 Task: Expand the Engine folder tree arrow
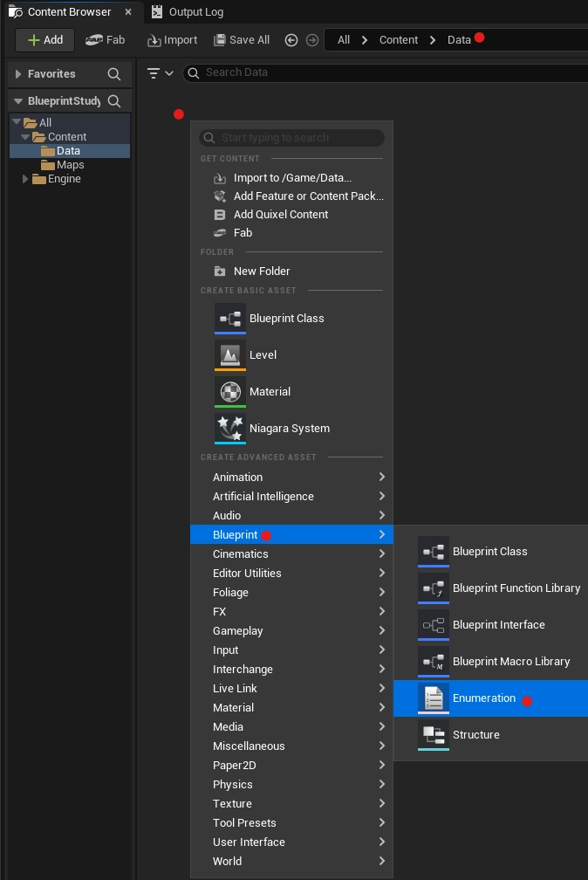(25, 179)
